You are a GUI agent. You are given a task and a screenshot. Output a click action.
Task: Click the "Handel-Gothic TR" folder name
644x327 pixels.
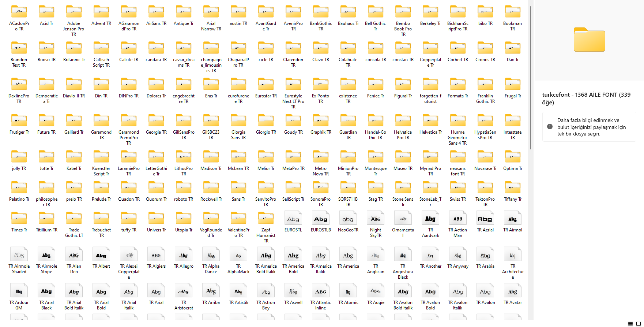pos(376,135)
